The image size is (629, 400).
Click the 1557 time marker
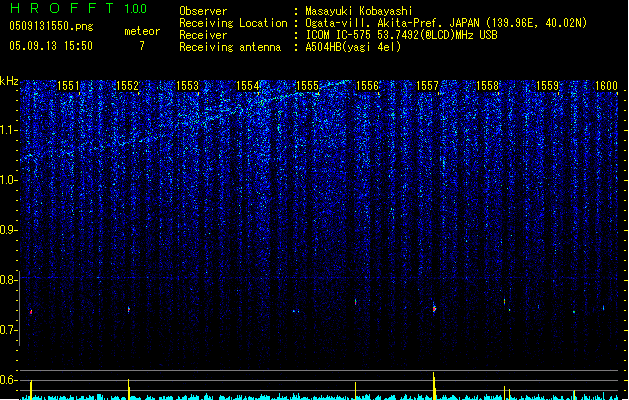[x=427, y=85]
